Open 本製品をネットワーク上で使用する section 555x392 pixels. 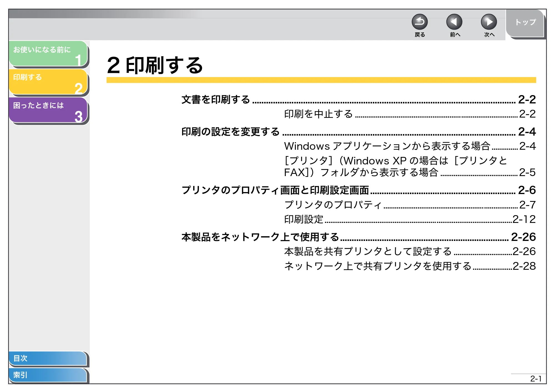(359, 237)
